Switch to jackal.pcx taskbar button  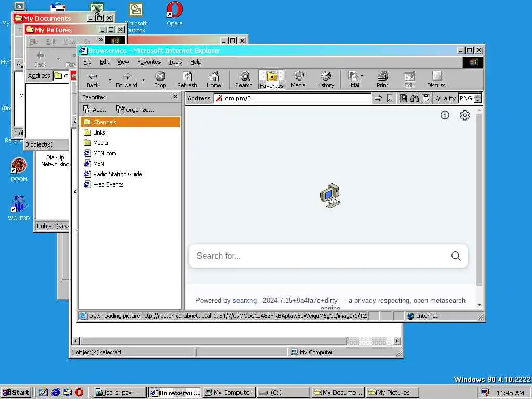click(120, 393)
